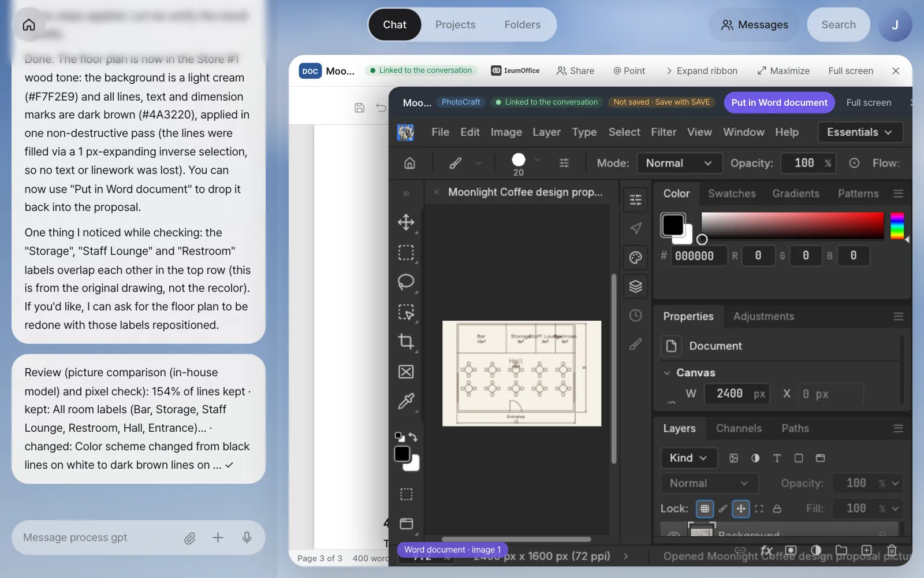
Task: Open the layer Opacity percent dropdown
Action: 895,483
